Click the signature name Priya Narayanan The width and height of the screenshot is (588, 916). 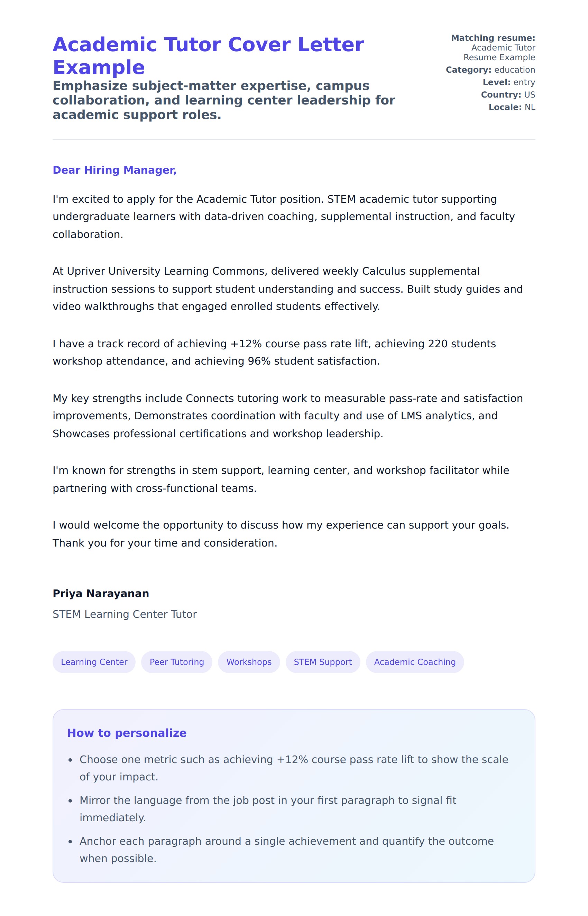click(x=101, y=593)
